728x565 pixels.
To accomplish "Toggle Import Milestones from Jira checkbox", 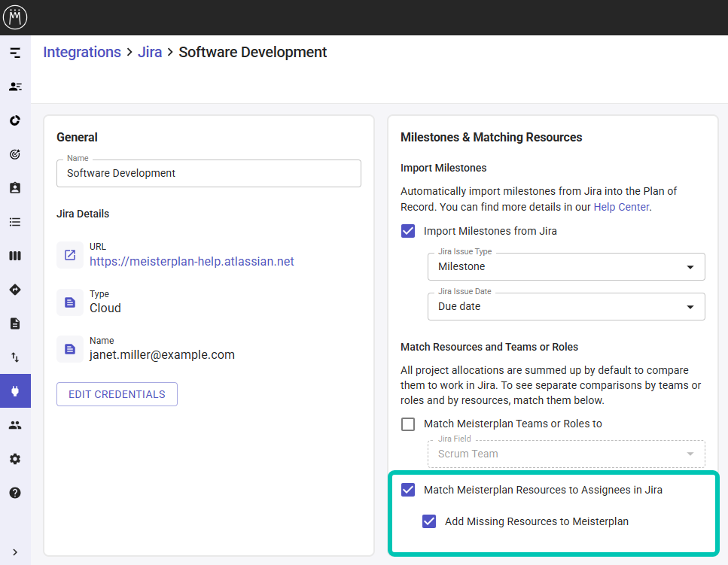I will click(408, 231).
